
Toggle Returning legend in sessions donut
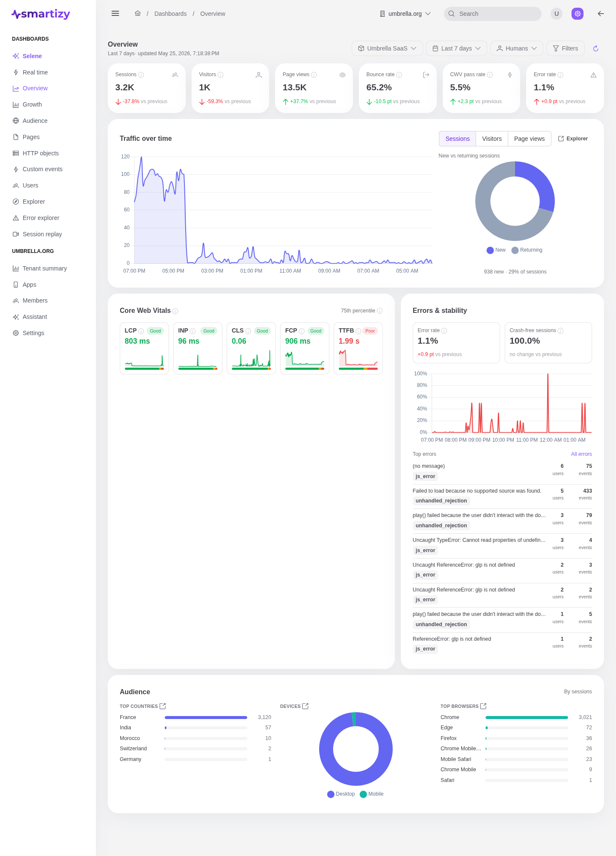(x=527, y=250)
